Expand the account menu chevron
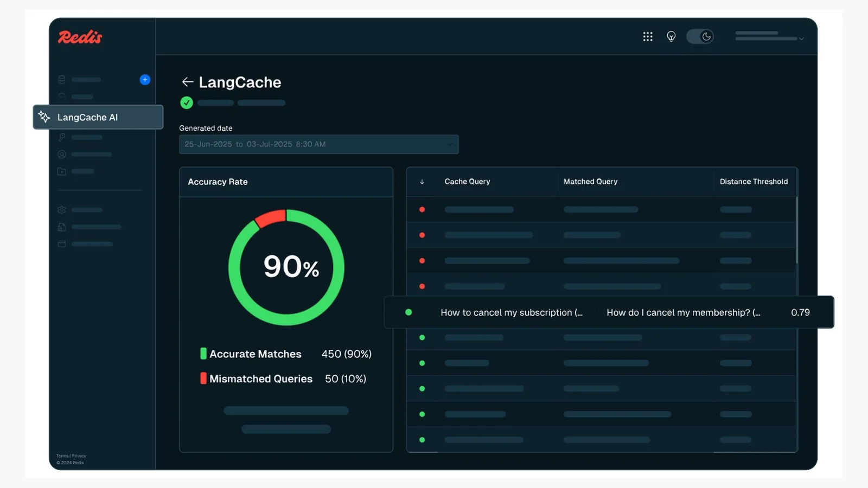This screenshot has width=868, height=488. (801, 38)
